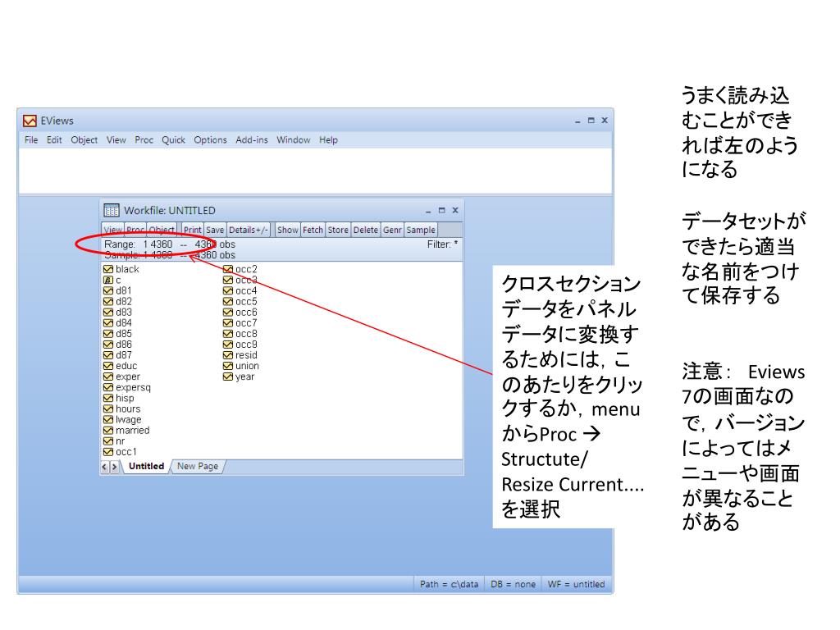Open the Quick menu
This screenshot has height=630, width=840.
(x=174, y=139)
